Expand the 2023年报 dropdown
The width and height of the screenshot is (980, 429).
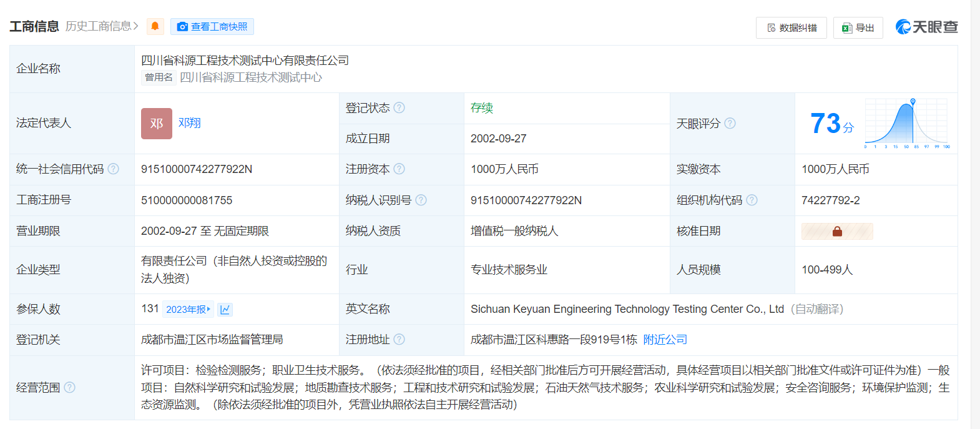coord(189,309)
